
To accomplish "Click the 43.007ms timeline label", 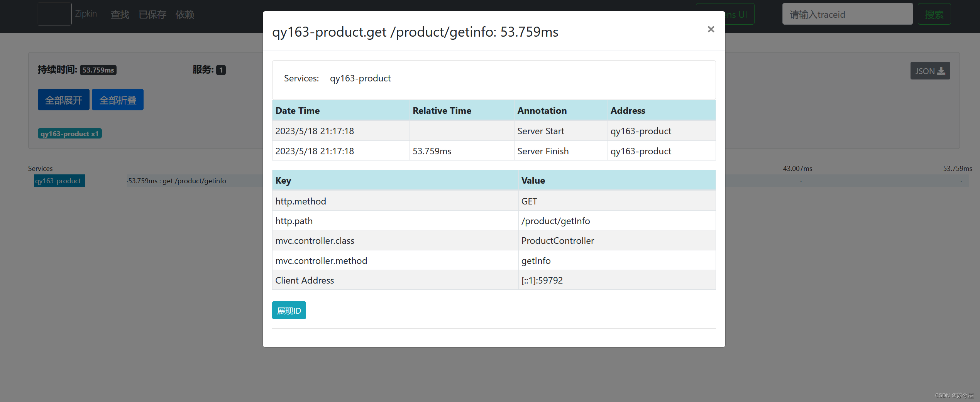I will (x=797, y=168).
